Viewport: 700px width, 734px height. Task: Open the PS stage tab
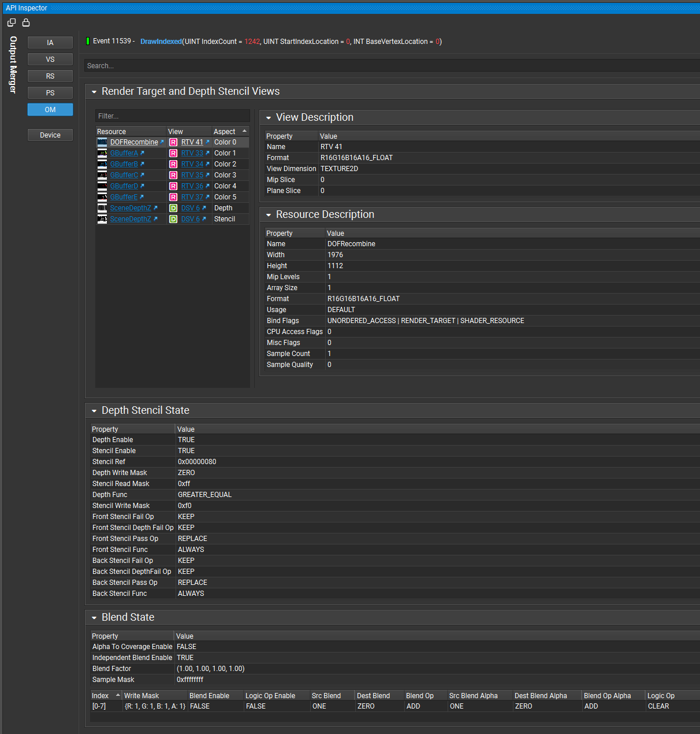tap(50, 92)
